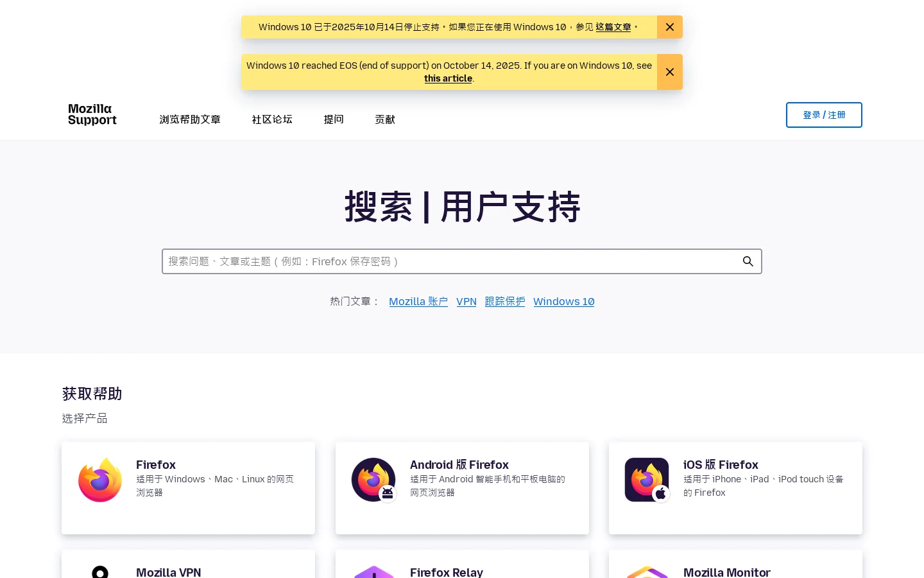The height and width of the screenshot is (578, 924).
Task: Click the Firefox Relay product icon
Action: (x=374, y=572)
